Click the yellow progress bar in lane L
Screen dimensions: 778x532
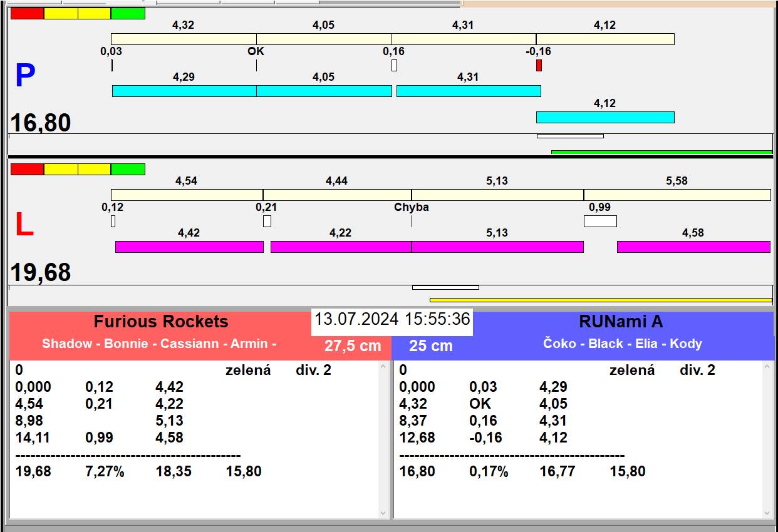tap(592, 300)
